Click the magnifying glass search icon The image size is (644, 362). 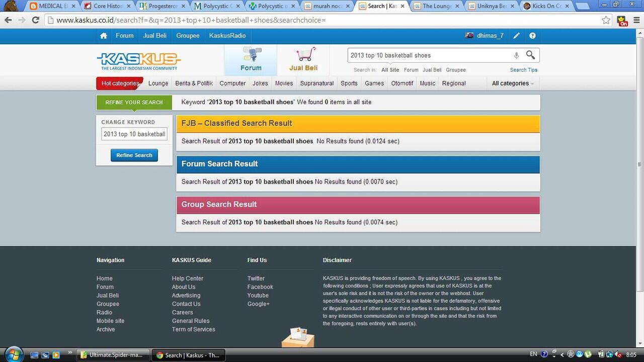click(x=531, y=55)
